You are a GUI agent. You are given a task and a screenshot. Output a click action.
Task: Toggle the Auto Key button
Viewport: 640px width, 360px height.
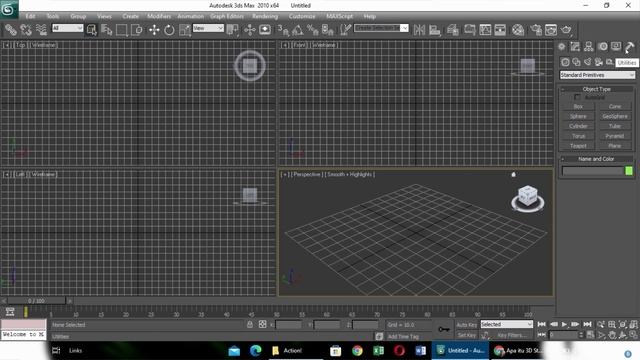pos(467,325)
